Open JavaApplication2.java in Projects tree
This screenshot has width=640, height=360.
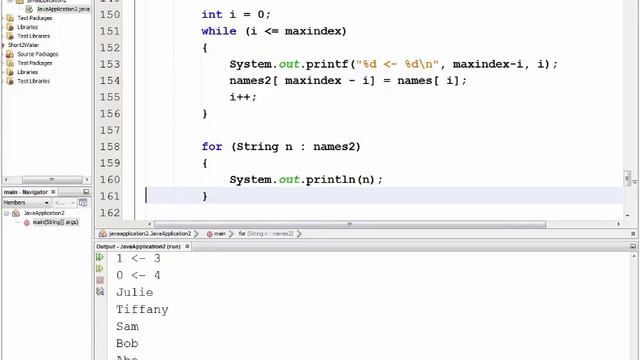pos(63,9)
